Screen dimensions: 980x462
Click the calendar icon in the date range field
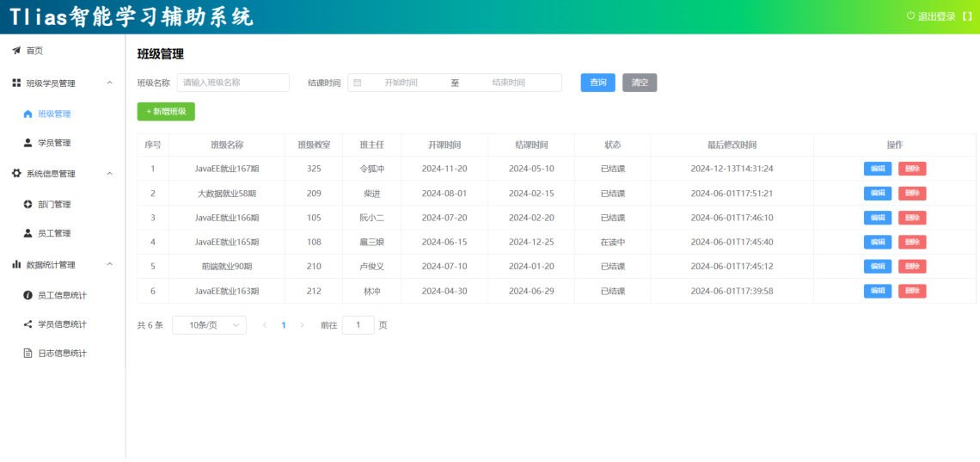pyautogui.click(x=357, y=83)
